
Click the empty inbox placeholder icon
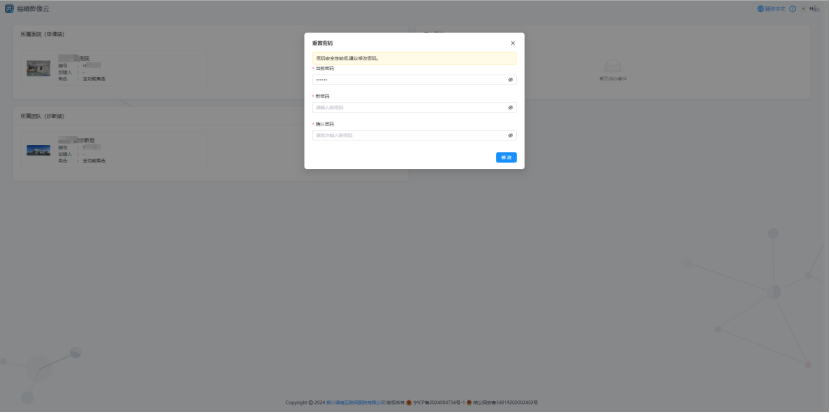[x=612, y=67]
